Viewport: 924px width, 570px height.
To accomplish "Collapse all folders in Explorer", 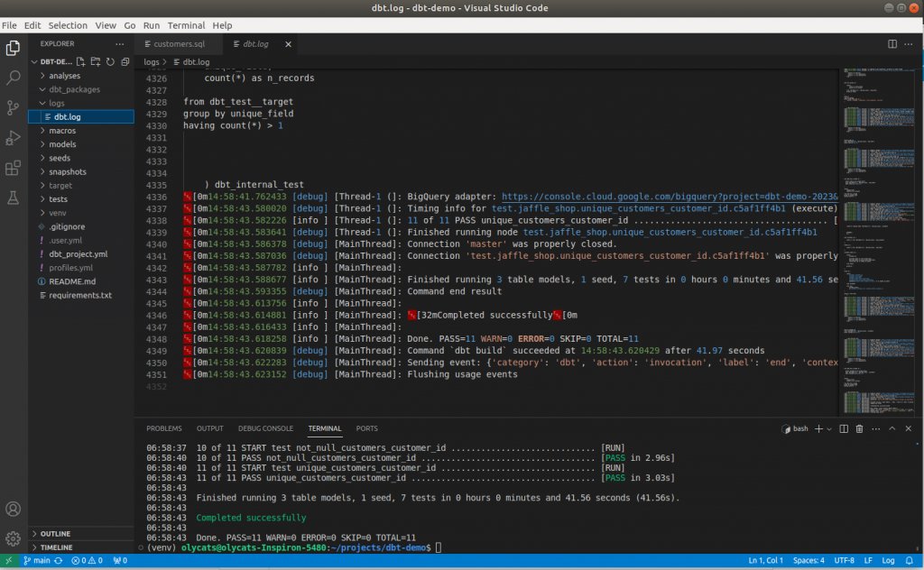I will click(x=125, y=61).
